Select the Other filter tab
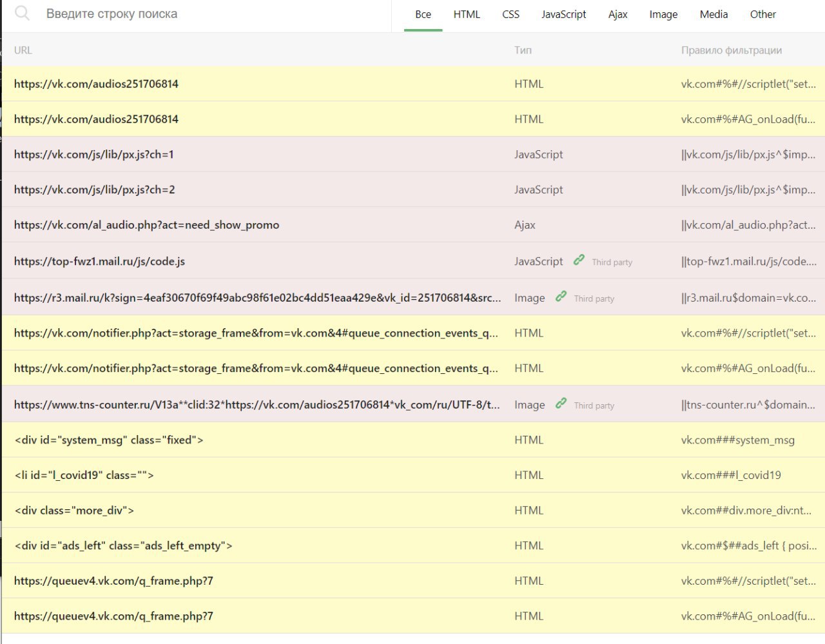 [x=762, y=14]
